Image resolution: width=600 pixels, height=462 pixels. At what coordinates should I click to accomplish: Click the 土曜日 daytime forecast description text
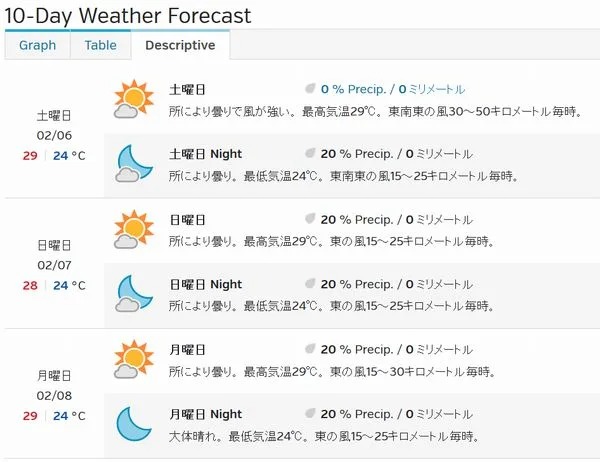point(375,111)
